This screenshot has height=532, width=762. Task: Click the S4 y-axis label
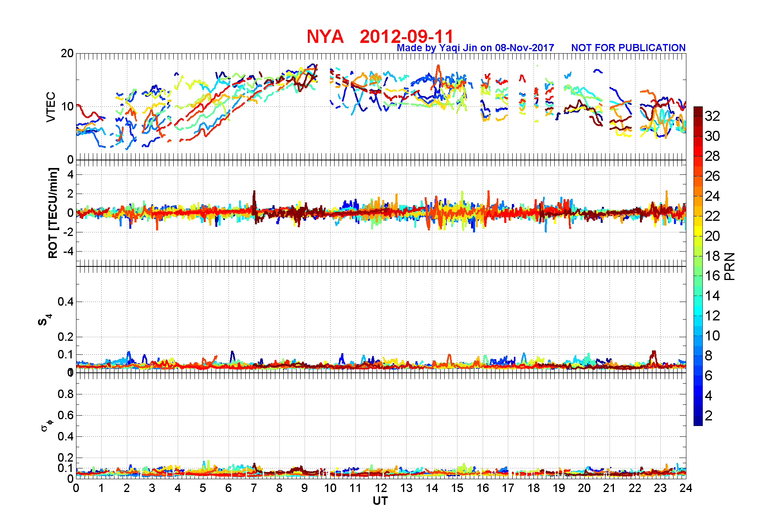pos(44,320)
